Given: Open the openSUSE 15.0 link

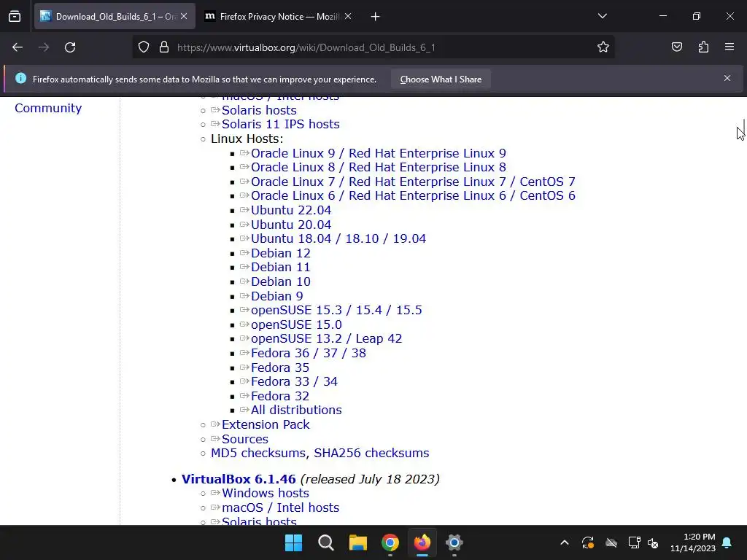Looking at the screenshot, I should point(296,324).
